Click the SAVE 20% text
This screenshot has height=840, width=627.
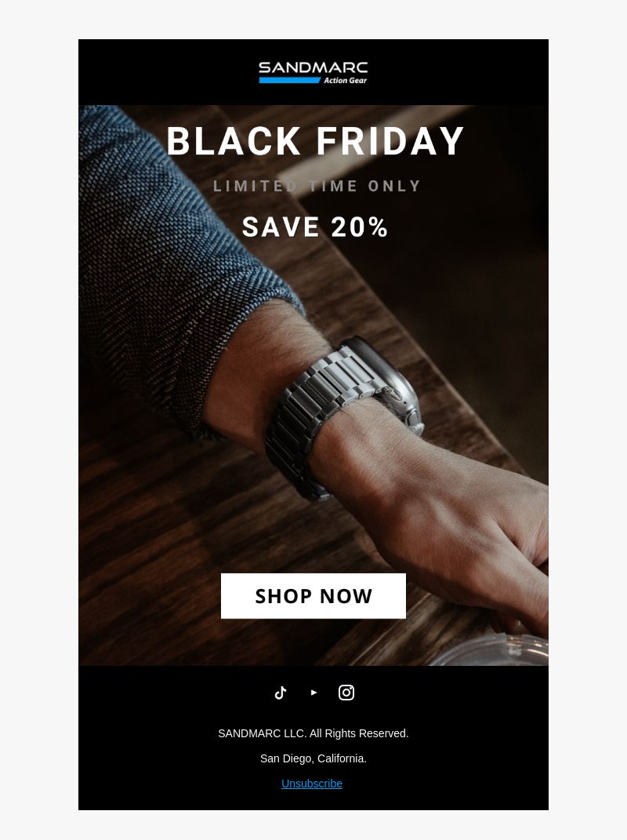click(x=315, y=227)
